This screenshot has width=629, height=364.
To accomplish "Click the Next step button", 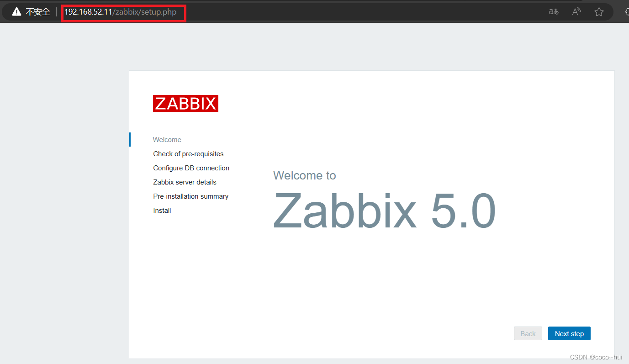I will 569,333.
